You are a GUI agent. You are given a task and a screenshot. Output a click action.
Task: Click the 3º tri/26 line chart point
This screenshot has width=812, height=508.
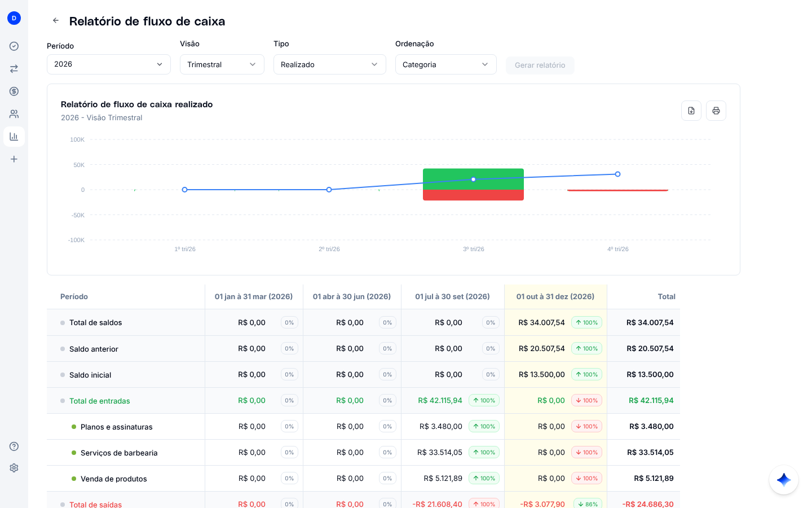coord(474,179)
